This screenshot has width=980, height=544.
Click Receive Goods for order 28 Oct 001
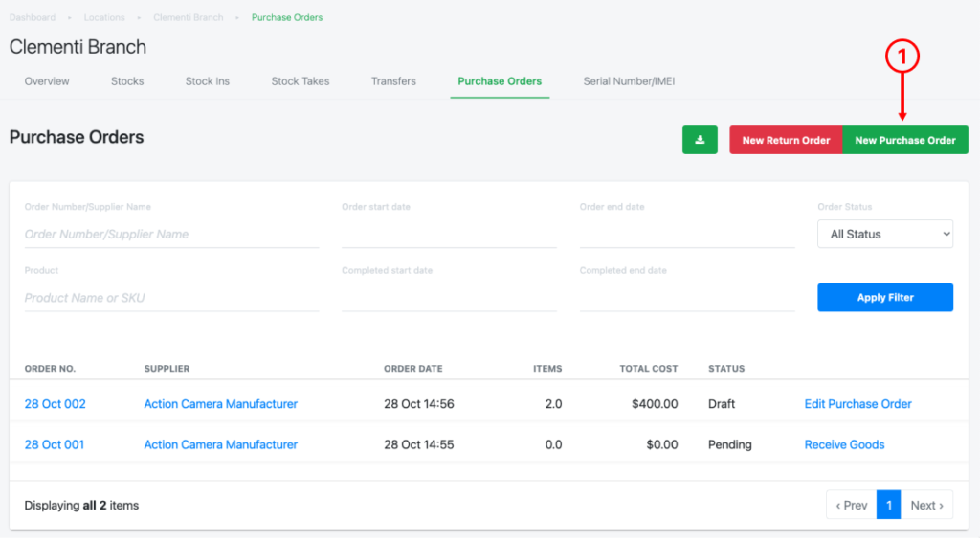pos(844,444)
